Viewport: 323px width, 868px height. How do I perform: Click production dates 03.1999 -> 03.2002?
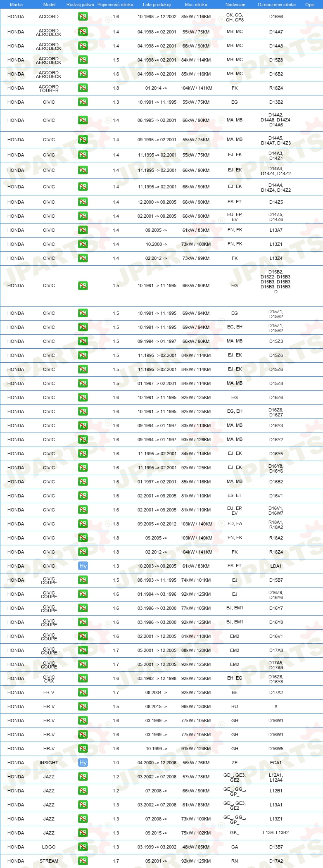[x=157, y=847]
